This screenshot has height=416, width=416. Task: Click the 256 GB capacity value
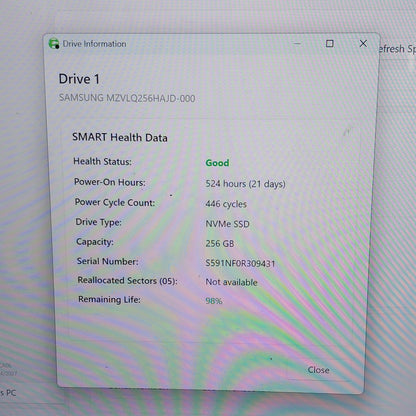pyautogui.click(x=220, y=243)
